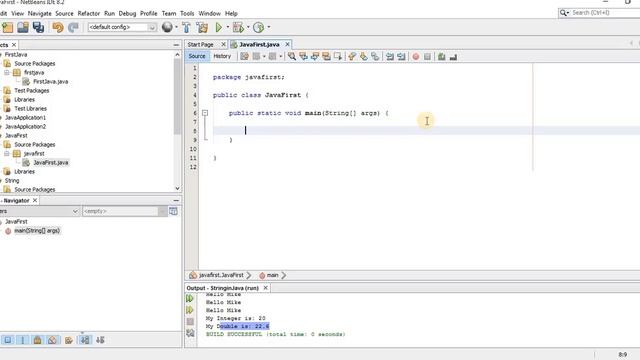Click Toggle Bookmark icon
The width and height of the screenshot is (640, 360).
click(375, 56)
